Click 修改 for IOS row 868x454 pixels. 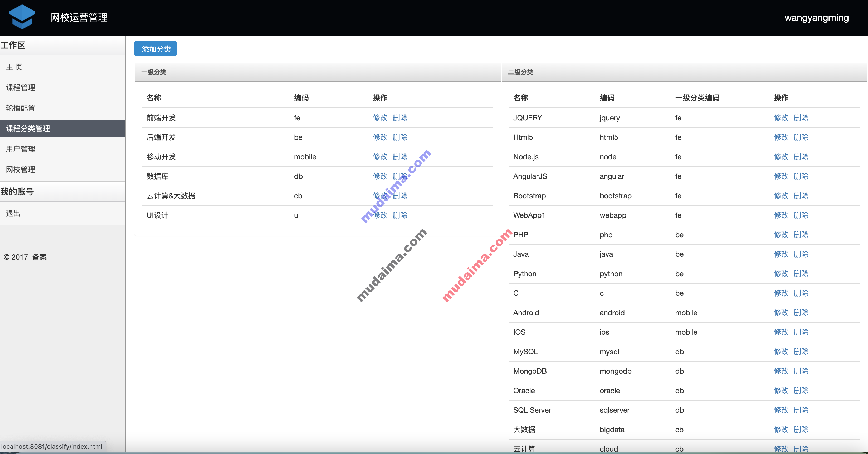point(781,333)
